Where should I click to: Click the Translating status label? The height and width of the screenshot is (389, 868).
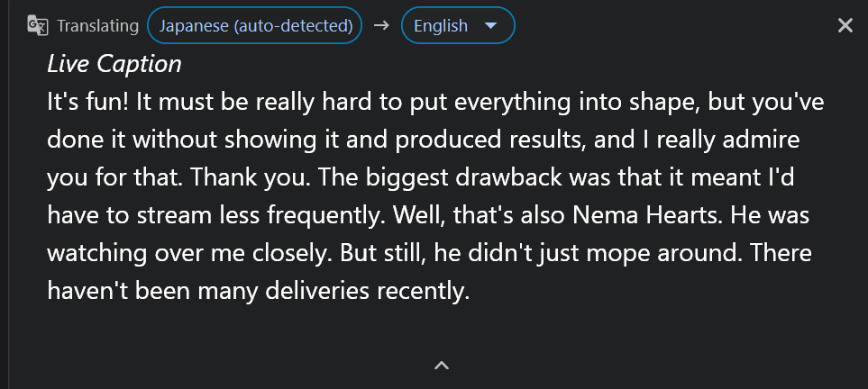[97, 25]
